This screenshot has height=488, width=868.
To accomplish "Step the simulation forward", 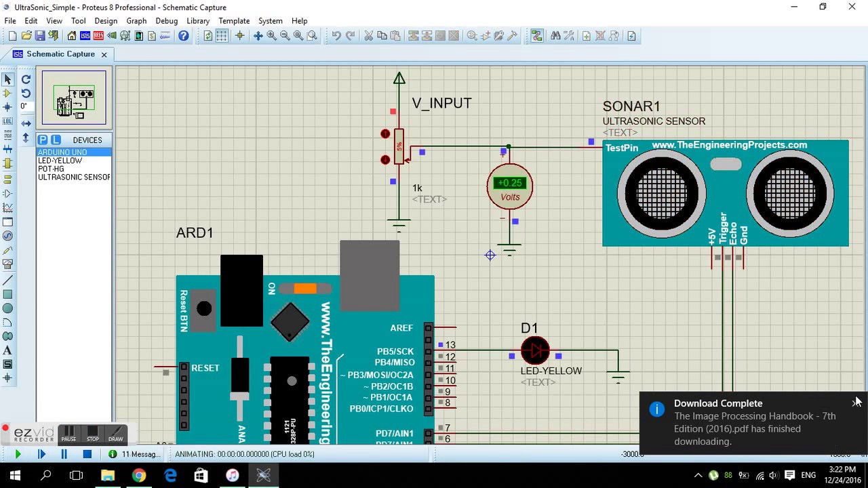I will pyautogui.click(x=41, y=454).
